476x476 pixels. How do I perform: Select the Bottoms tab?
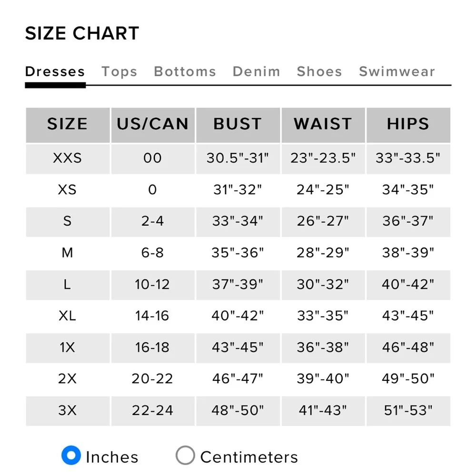click(185, 72)
